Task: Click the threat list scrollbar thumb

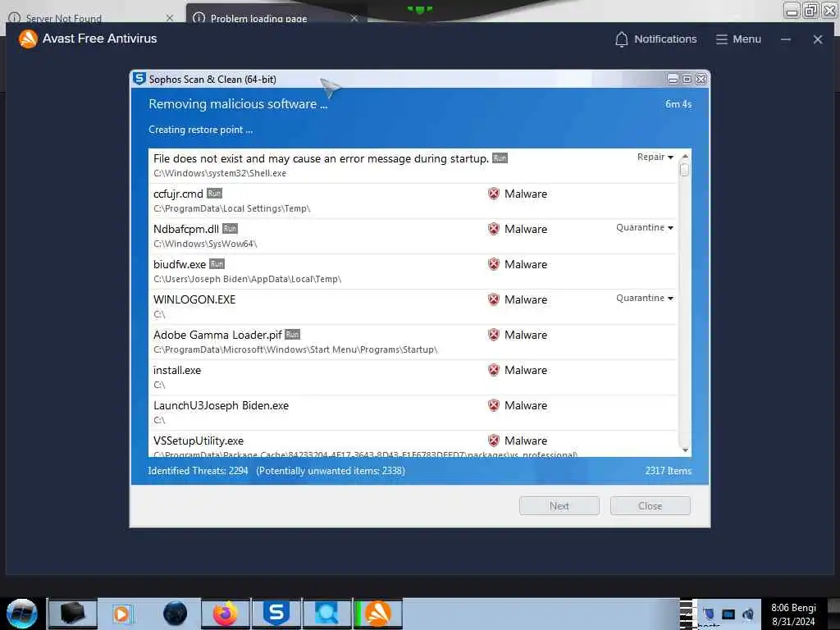Action: pos(685,169)
